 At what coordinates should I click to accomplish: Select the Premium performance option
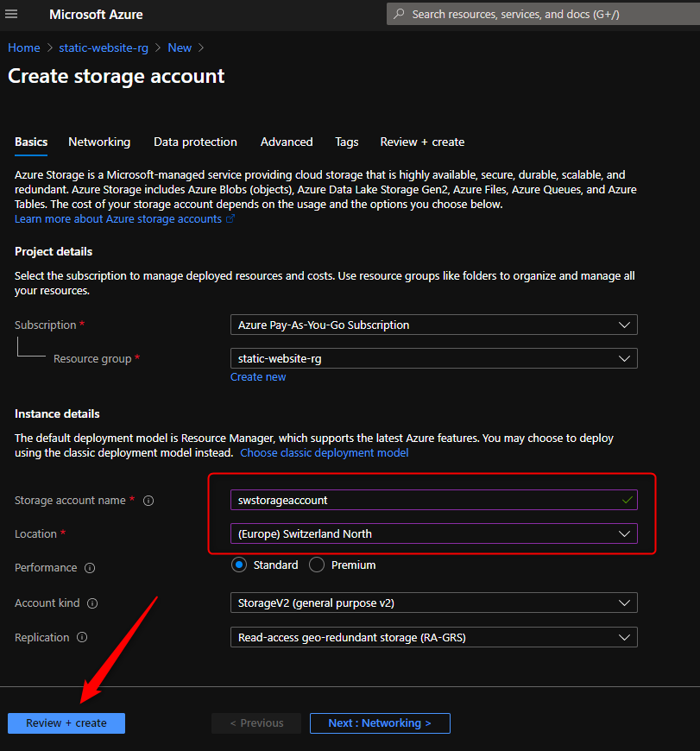tap(317, 565)
